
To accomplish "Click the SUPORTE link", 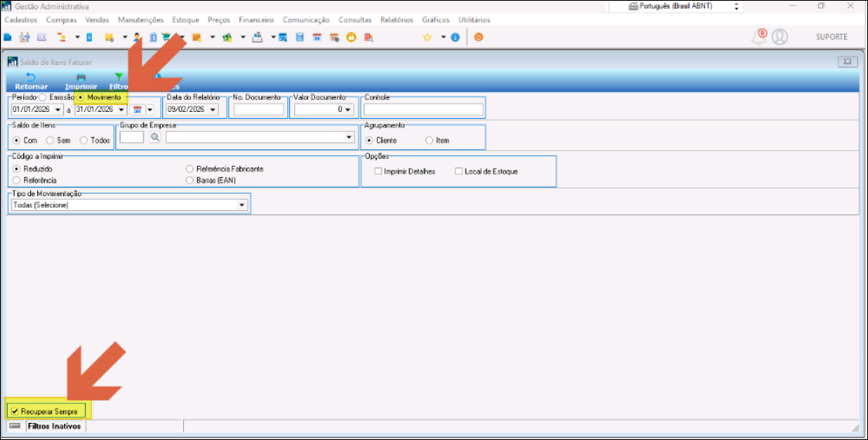I will 831,37.
